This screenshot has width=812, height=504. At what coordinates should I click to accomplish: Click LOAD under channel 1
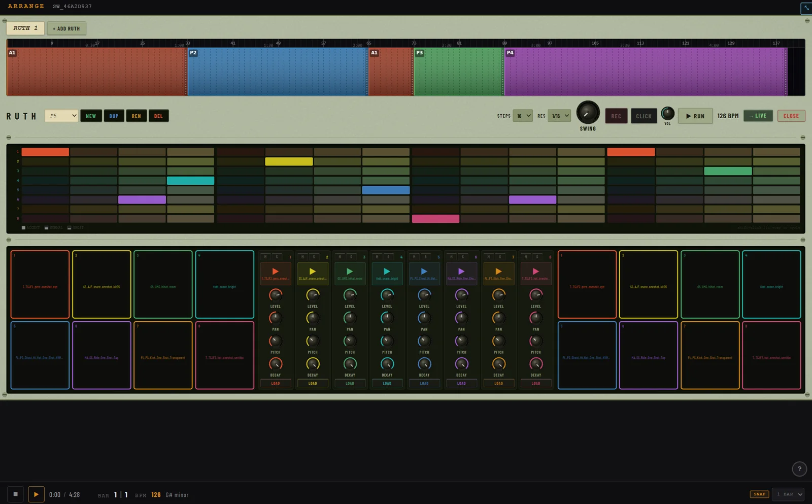tap(276, 383)
